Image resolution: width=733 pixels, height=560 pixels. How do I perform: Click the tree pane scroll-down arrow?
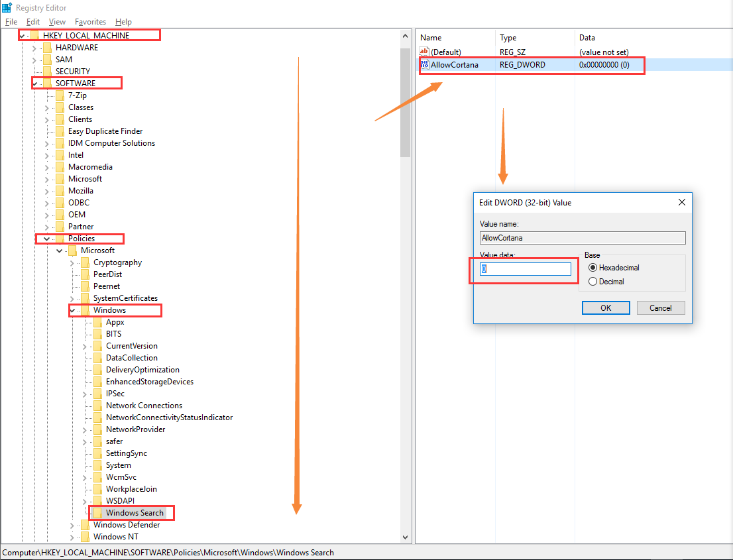click(x=406, y=537)
